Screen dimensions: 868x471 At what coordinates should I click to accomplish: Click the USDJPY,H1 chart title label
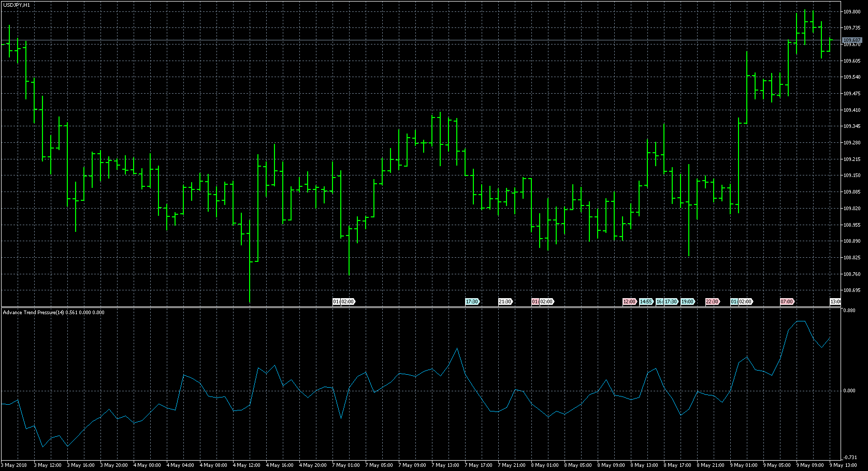(16, 5)
